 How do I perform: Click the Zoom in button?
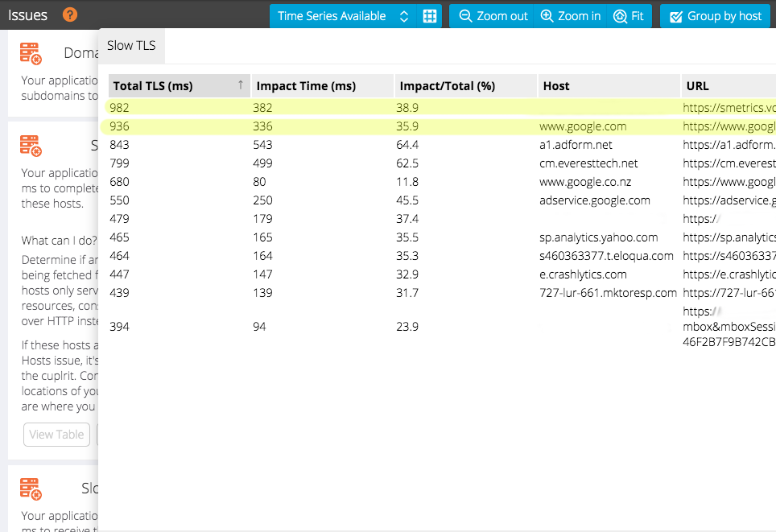coord(571,16)
